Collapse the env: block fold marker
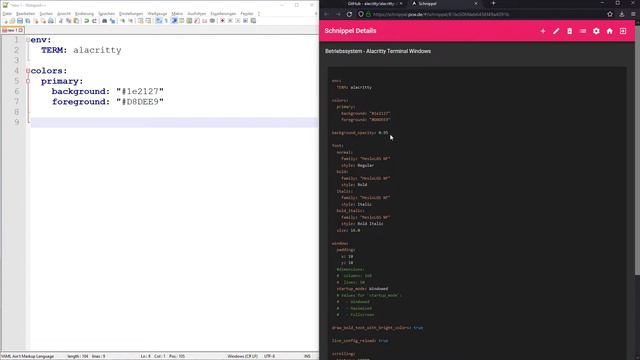 (28, 40)
